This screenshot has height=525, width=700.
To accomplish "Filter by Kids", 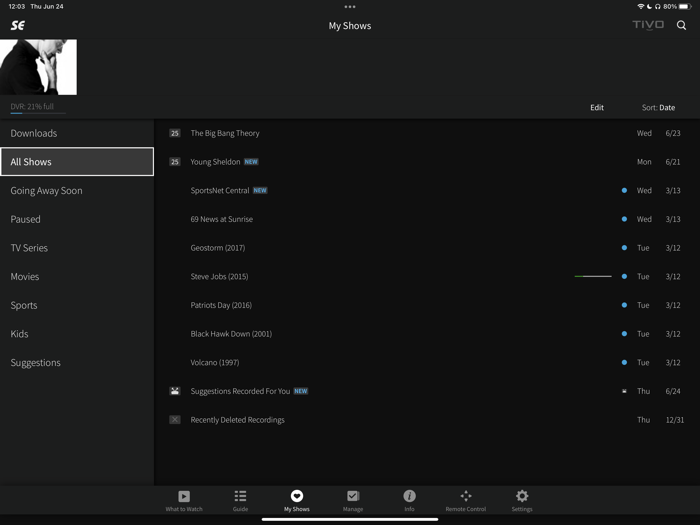I will 77,334.
